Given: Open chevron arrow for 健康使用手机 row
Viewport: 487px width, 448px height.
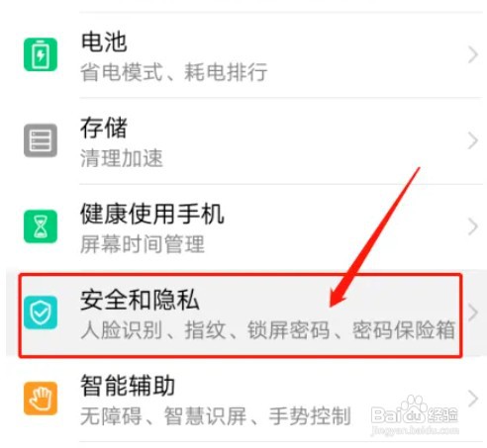Looking at the screenshot, I should pos(473,226).
